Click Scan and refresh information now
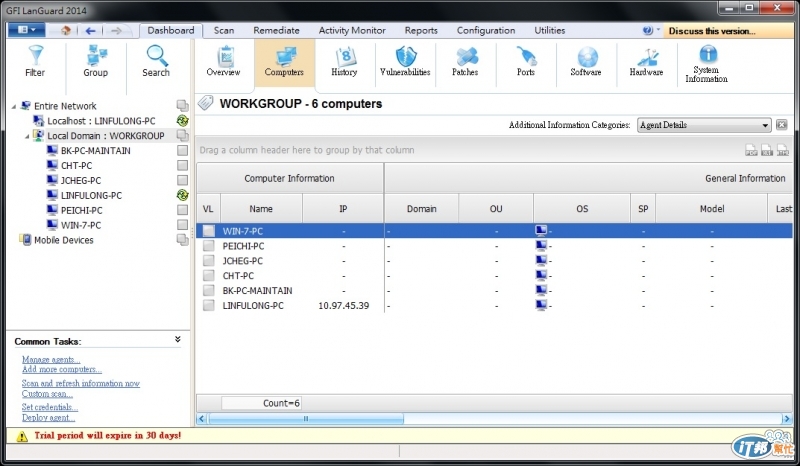 81,383
